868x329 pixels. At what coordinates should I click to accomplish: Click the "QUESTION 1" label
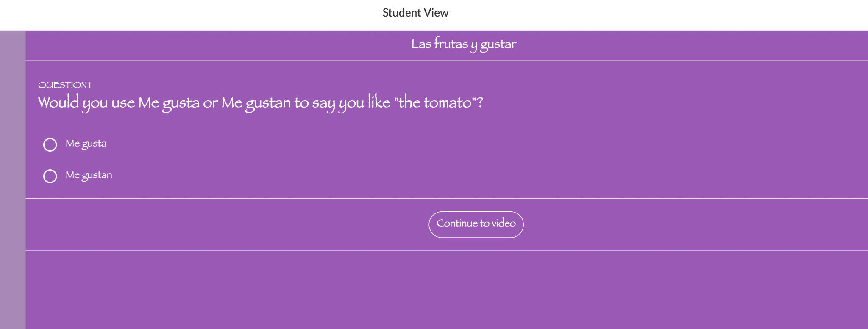coord(64,85)
